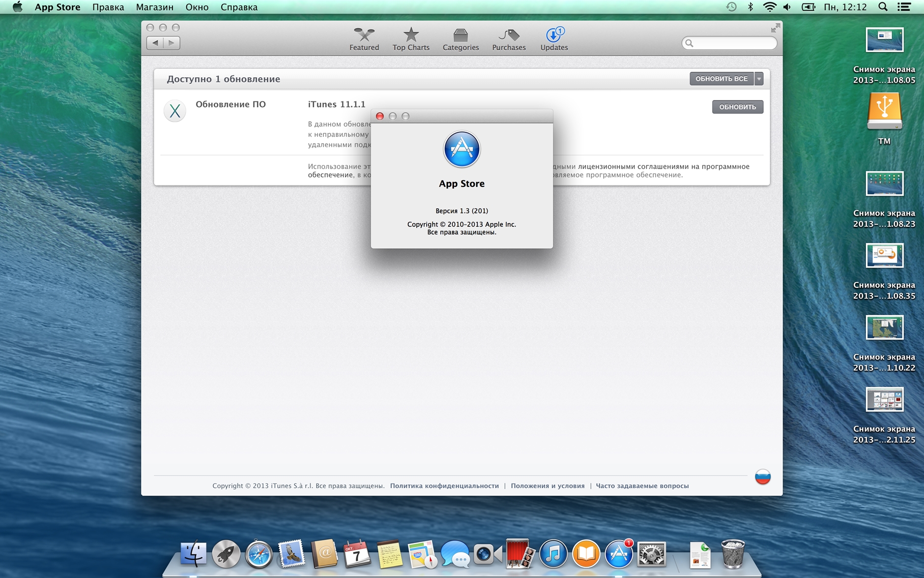Open the Политика конфиденциальности link
The image size is (924, 578).
pyautogui.click(x=444, y=486)
